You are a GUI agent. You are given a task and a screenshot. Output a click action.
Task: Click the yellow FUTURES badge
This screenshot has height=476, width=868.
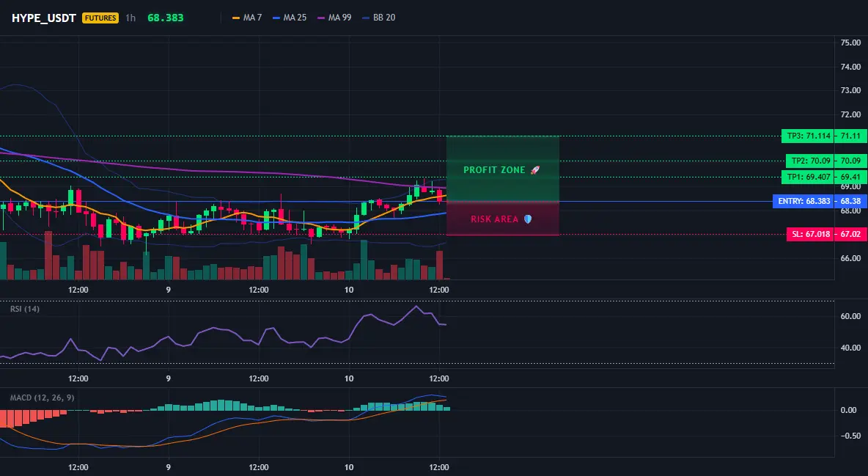tap(100, 18)
